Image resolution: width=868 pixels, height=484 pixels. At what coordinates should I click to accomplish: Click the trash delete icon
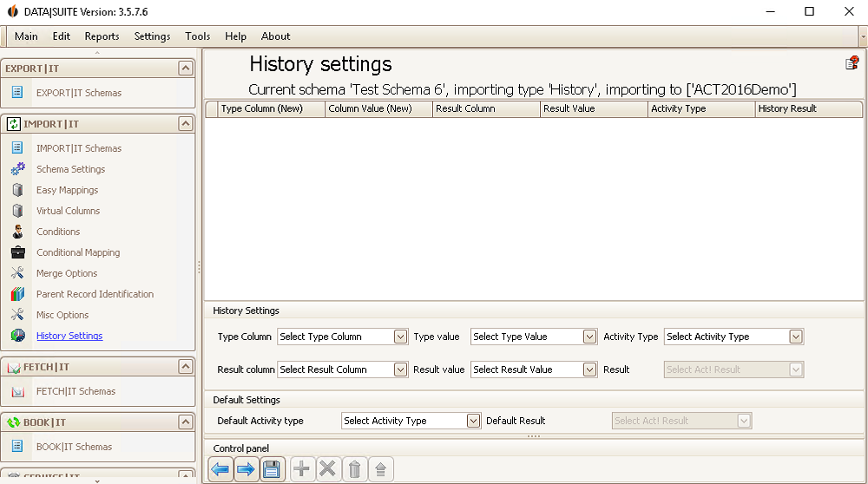354,469
